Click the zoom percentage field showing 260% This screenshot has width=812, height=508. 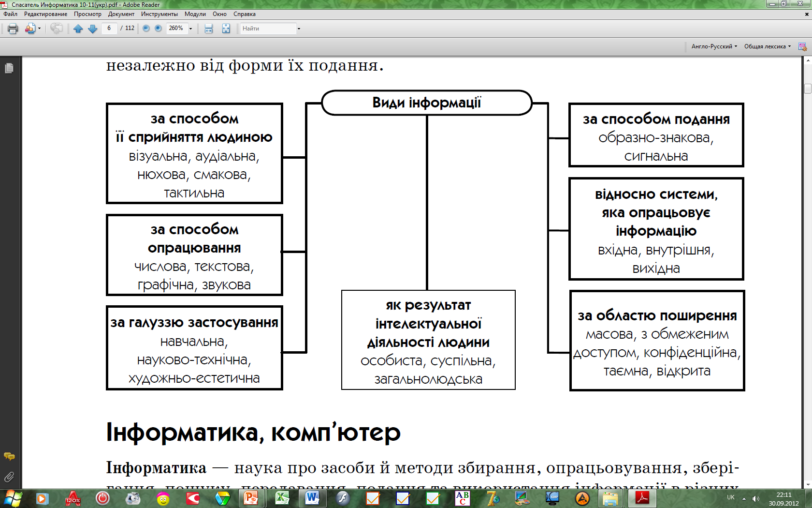tap(176, 28)
